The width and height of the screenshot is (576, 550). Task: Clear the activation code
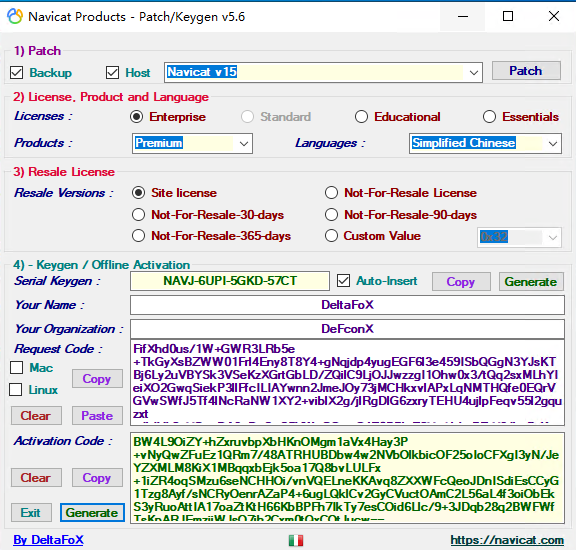pyautogui.click(x=36, y=478)
